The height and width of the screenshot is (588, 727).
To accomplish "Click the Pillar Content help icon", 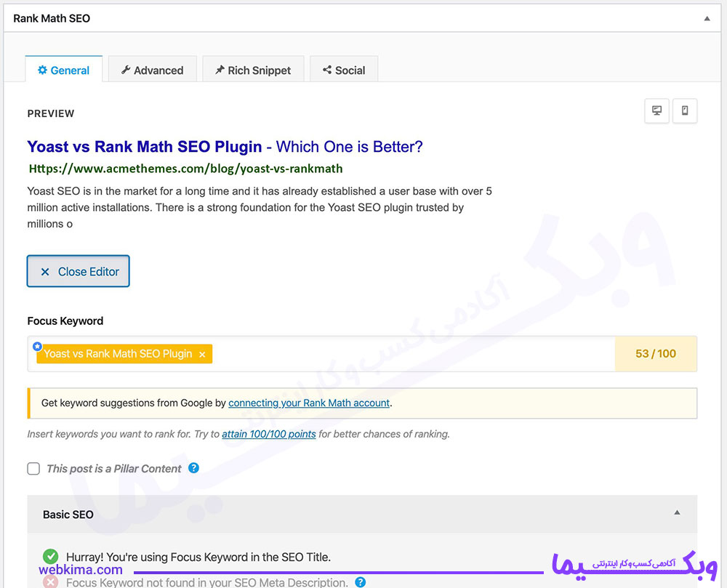I will coord(194,468).
